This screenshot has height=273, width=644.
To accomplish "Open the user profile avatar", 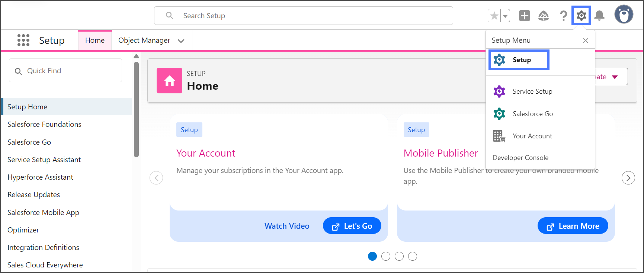I will 624,15.
